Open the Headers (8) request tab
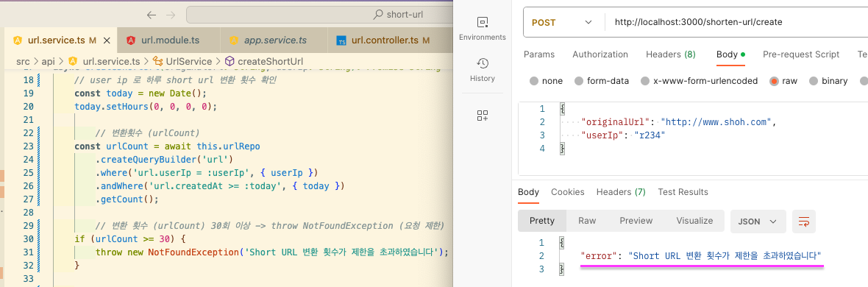This screenshot has height=287, width=868. [671, 54]
